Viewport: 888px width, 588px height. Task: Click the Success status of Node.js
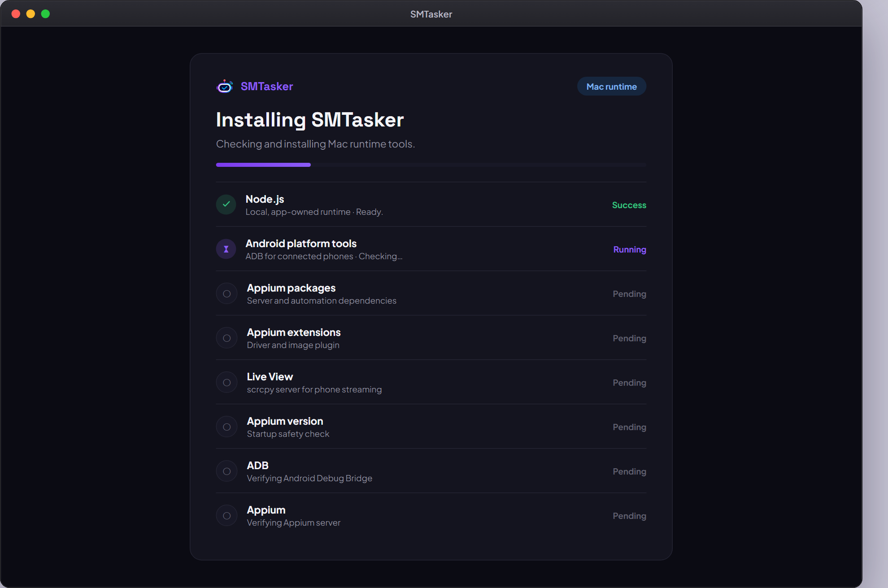(x=629, y=205)
